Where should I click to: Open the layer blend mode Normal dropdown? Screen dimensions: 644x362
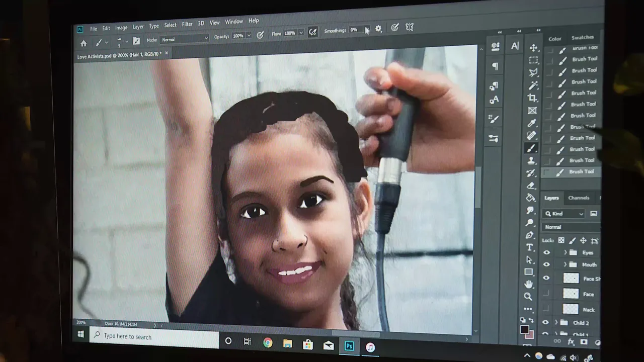(x=571, y=227)
